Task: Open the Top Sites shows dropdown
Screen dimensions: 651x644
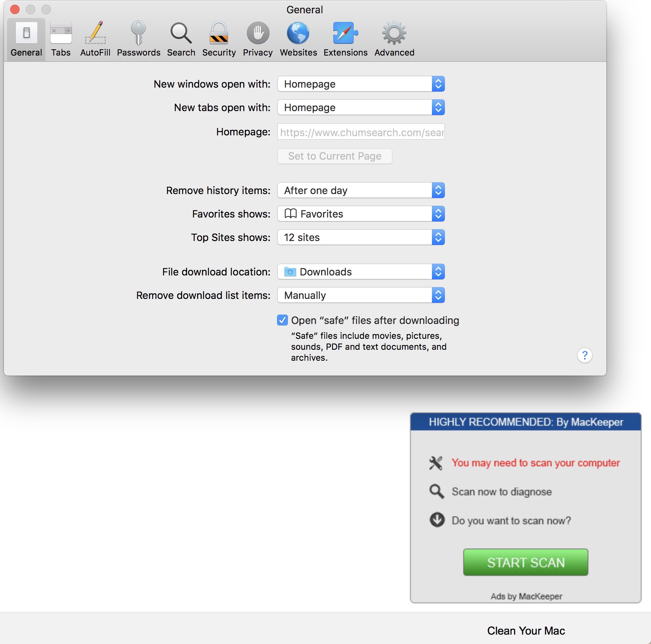Action: (361, 237)
